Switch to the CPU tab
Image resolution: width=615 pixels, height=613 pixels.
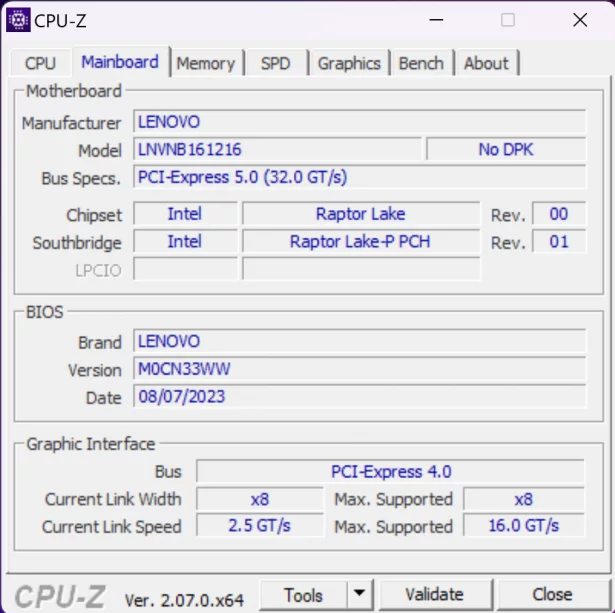40,63
